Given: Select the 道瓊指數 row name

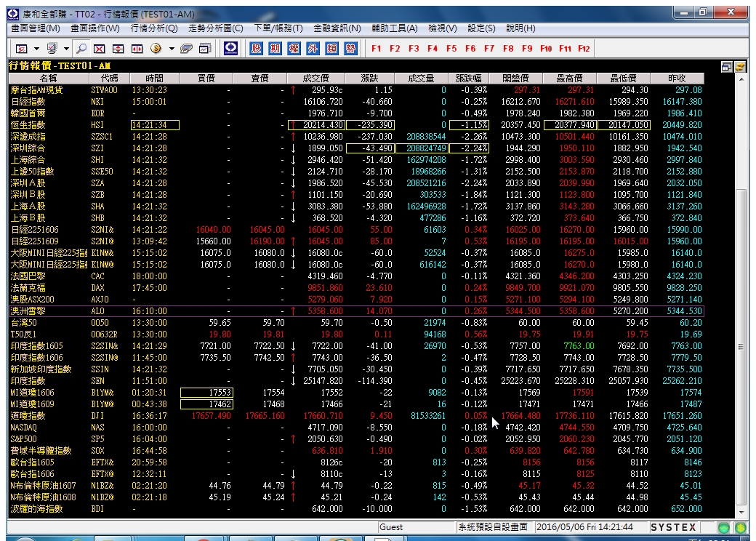Looking at the screenshot, I should pyautogui.click(x=28, y=416).
